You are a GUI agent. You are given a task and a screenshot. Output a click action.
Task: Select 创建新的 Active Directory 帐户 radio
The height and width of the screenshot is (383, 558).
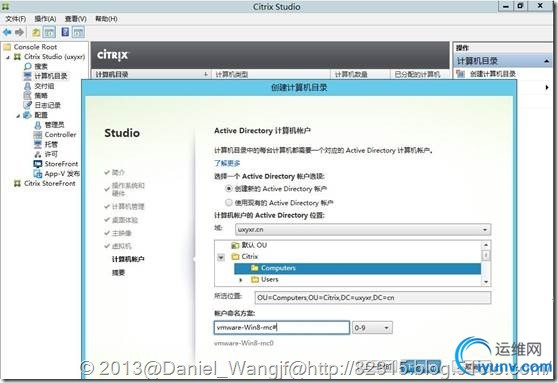(229, 189)
